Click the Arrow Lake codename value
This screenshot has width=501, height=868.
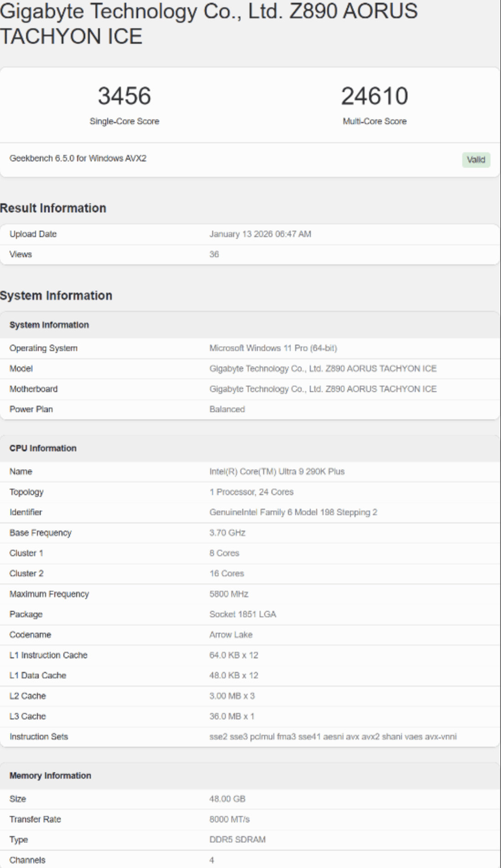click(x=230, y=635)
